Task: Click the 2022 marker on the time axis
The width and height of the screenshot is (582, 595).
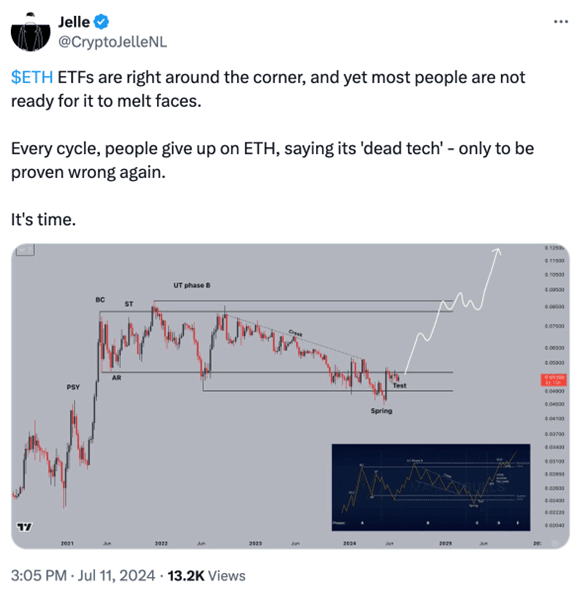Action: (x=161, y=543)
